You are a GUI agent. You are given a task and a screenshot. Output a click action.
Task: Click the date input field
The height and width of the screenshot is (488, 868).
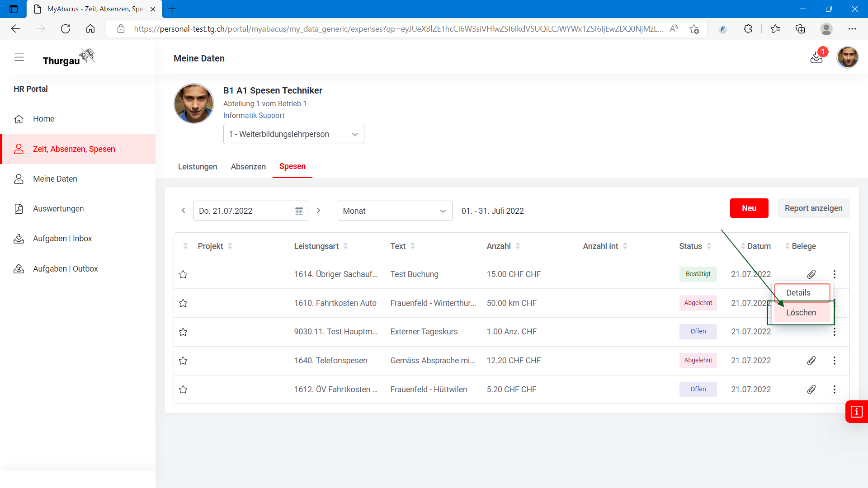click(x=244, y=211)
